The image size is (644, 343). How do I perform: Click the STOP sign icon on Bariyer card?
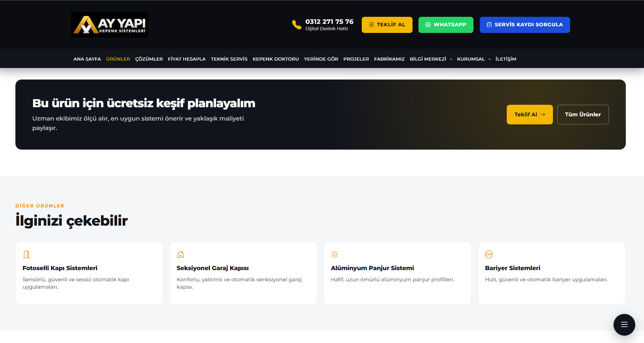489,254
